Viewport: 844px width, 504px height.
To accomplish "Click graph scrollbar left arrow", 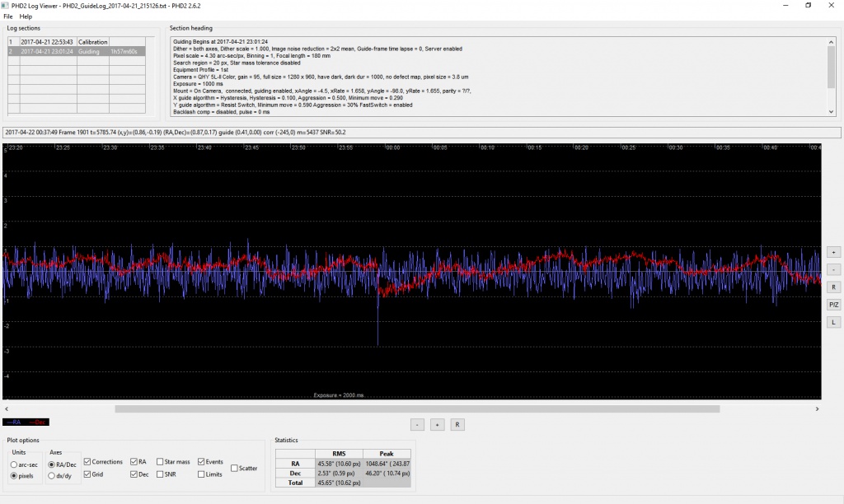I will (x=7, y=408).
